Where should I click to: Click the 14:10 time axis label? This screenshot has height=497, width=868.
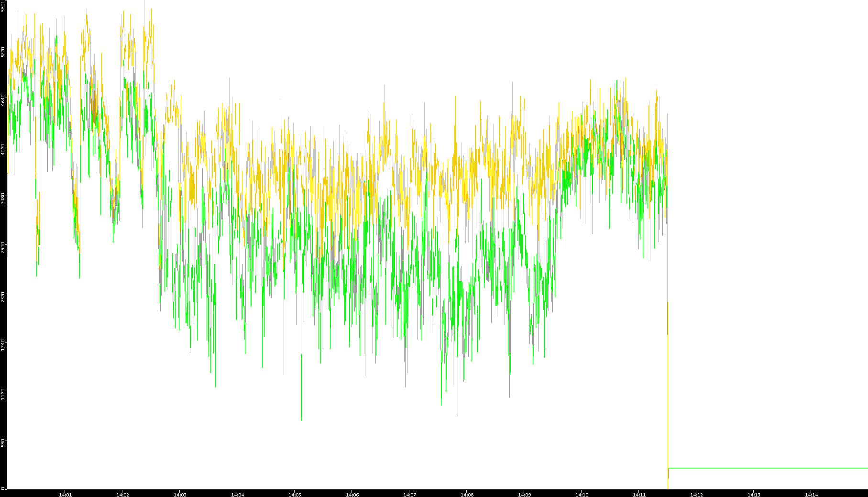[582, 494]
